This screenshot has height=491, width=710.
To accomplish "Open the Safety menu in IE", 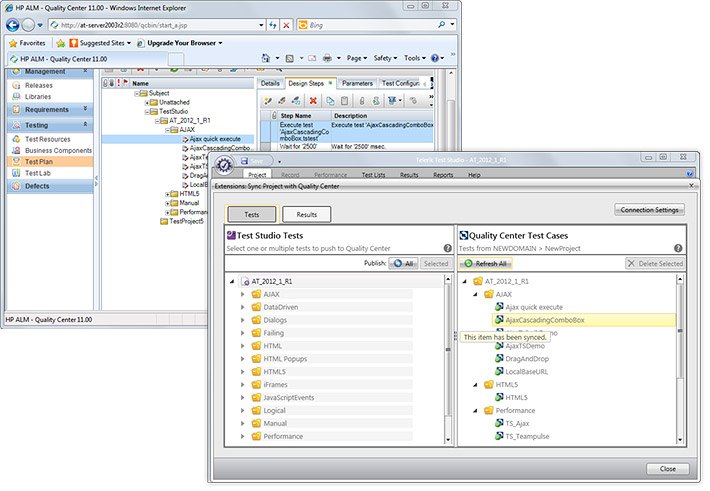I will 385,58.
